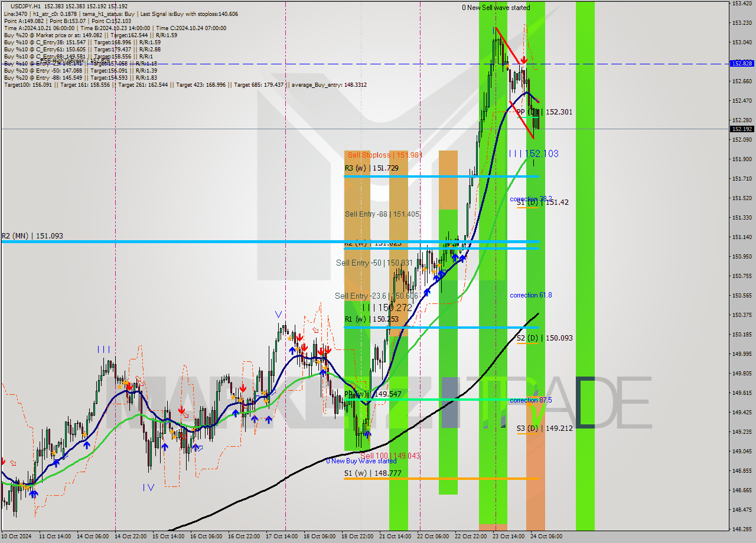Screen dimensions: 756x543
Task: Click the 'correction 87.5' label
Action: pyautogui.click(x=531, y=400)
